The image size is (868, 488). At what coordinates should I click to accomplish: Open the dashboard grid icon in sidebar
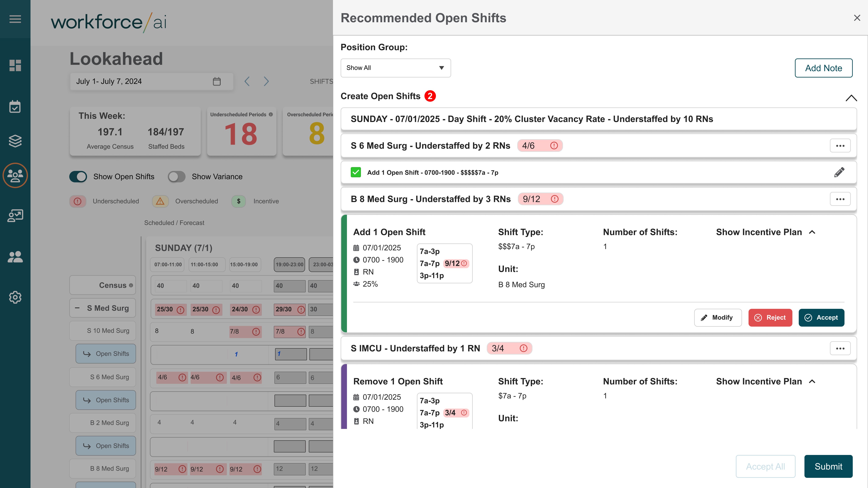point(15,65)
